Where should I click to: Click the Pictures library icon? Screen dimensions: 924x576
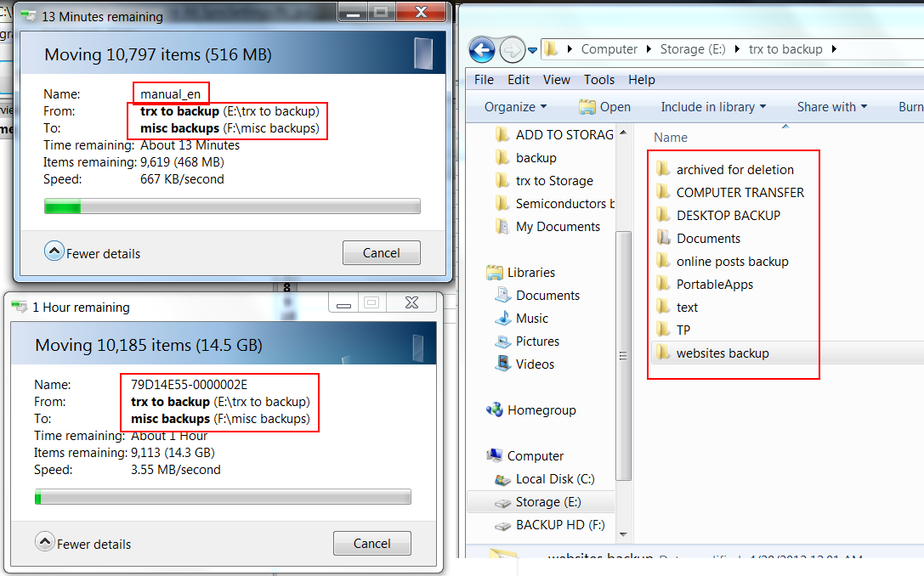coord(502,342)
